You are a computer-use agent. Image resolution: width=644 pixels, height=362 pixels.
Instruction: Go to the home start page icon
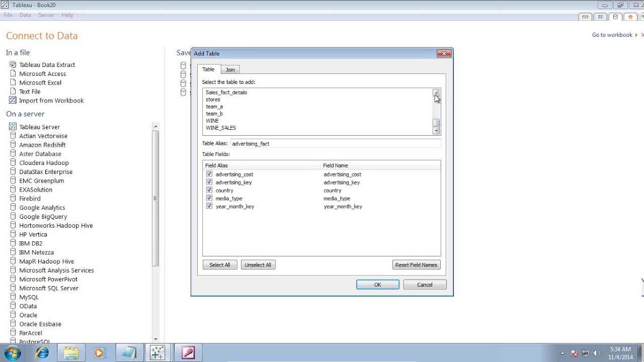(630, 17)
